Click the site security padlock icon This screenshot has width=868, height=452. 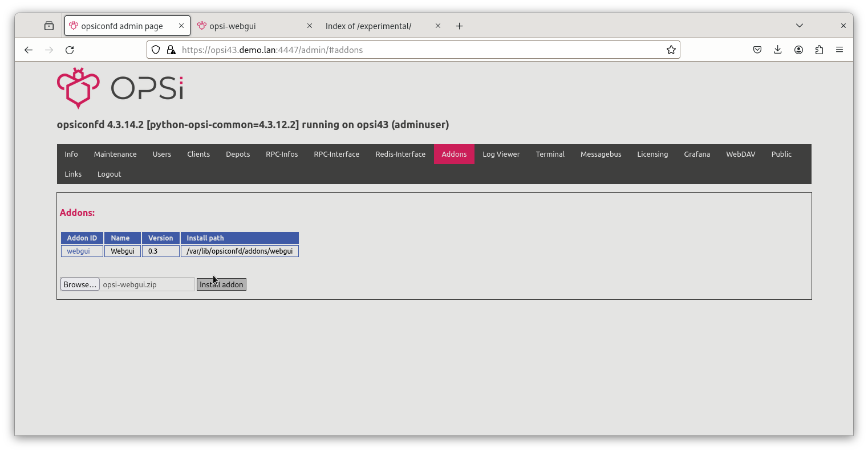click(x=171, y=50)
